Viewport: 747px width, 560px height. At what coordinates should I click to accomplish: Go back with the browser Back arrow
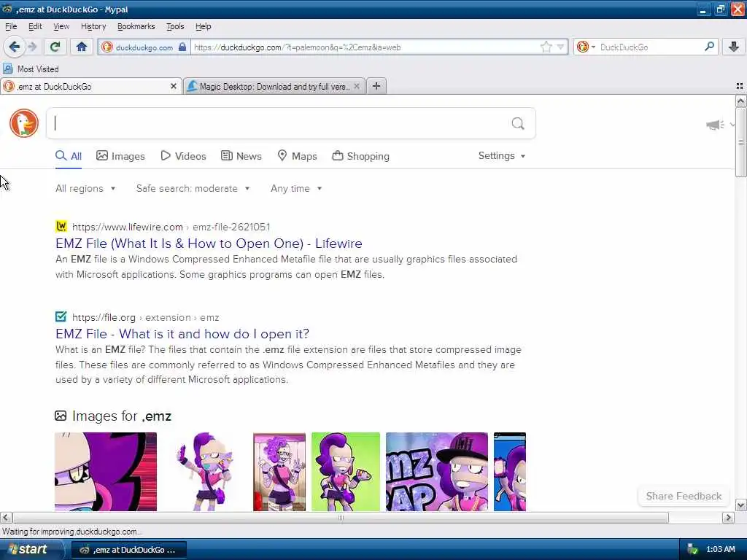pos(14,47)
